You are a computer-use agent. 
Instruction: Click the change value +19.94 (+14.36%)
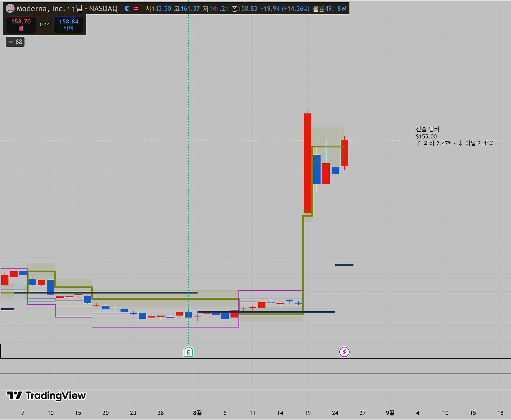[x=285, y=9]
